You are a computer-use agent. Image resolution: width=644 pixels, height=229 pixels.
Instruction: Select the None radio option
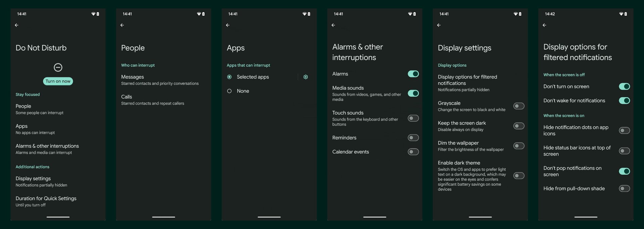(x=229, y=91)
